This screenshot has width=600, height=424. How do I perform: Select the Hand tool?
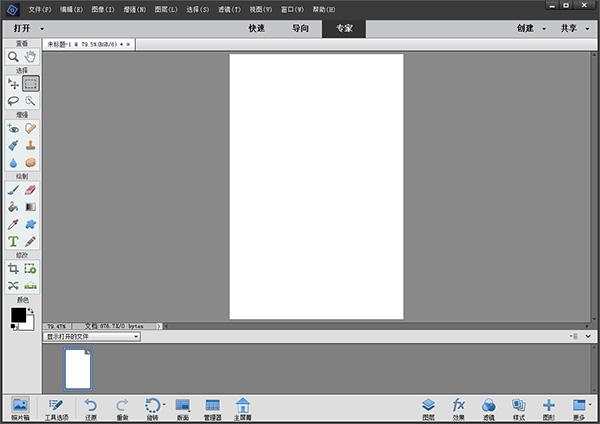[x=30, y=57]
